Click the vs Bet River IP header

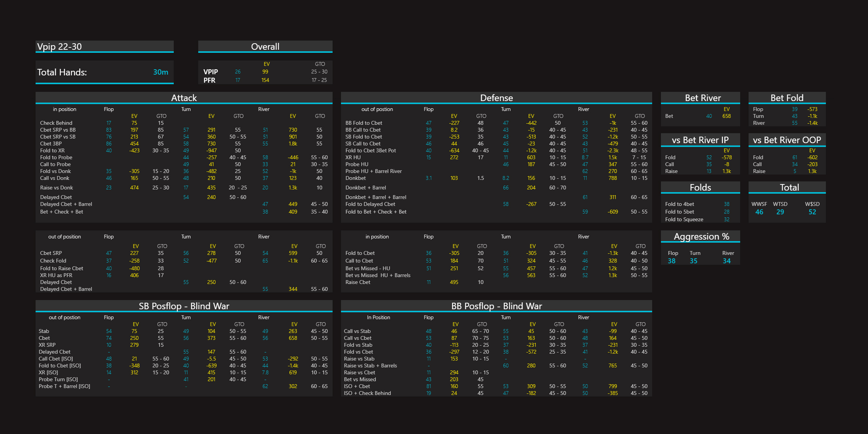700,140
